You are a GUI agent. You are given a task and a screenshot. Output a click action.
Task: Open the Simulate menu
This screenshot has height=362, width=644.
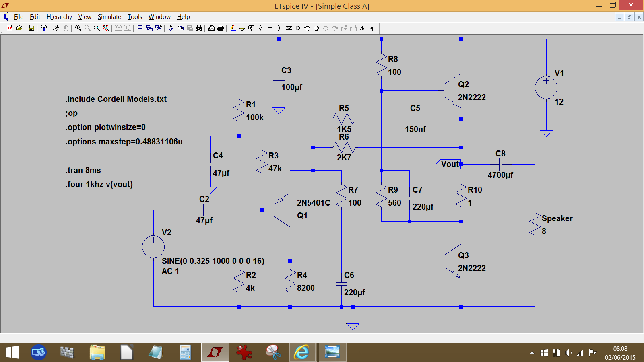pyautogui.click(x=109, y=16)
